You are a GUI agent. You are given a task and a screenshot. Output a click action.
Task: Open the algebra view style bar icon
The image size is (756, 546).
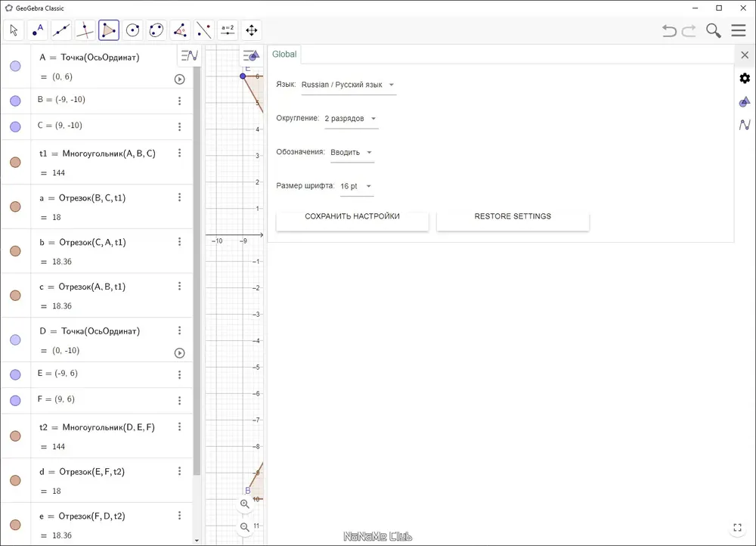pos(190,56)
